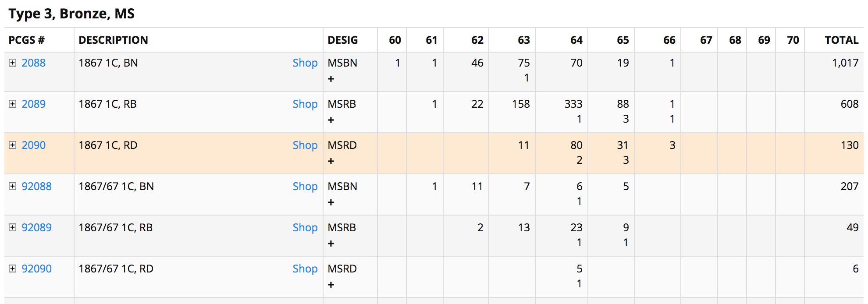Expand highlighted row 2090 plus icon
Viewport: 868px width, 304px height.
click(x=13, y=145)
